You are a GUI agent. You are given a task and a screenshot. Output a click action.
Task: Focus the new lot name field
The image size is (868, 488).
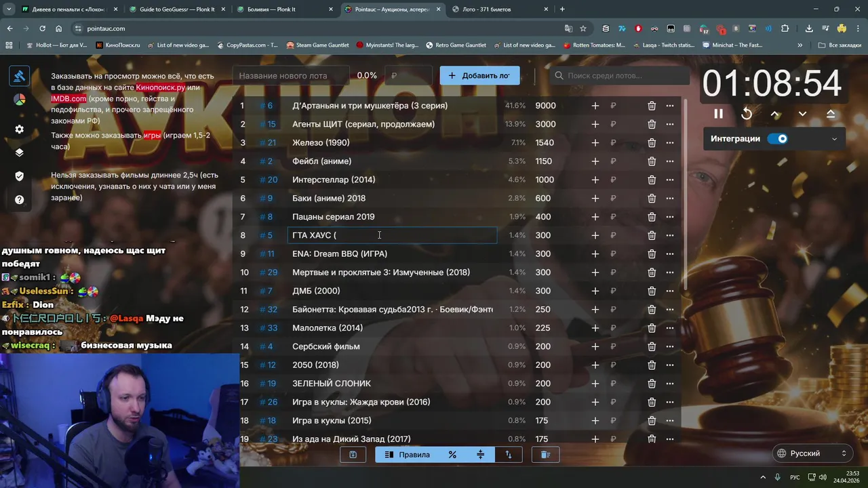pos(291,76)
